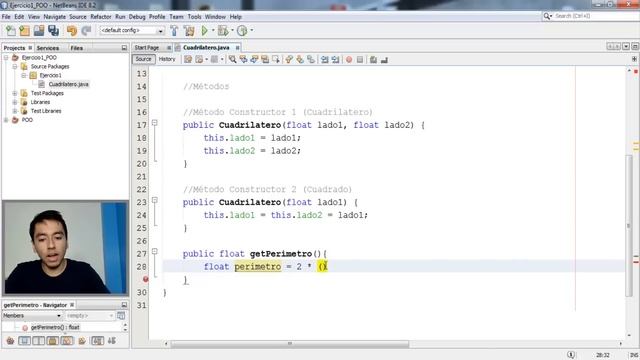Open the Refactor menu
Screen dimensions: 640x360
(101, 17)
